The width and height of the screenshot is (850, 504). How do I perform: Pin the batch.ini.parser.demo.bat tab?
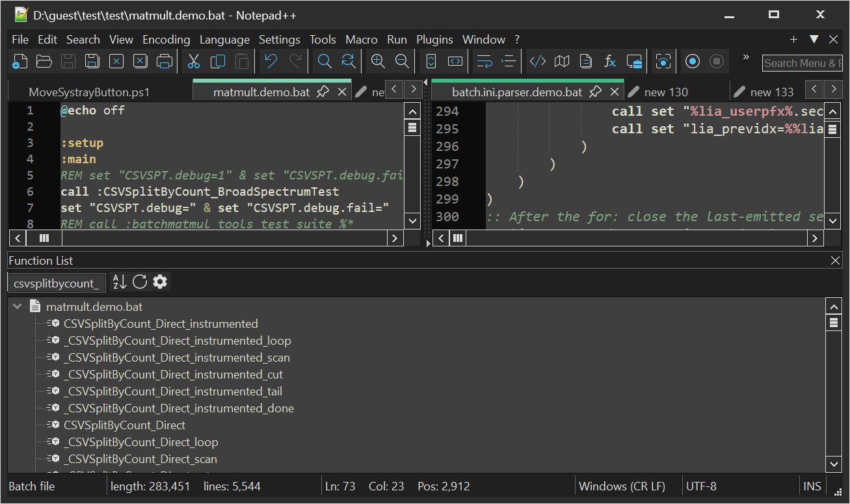coord(595,92)
